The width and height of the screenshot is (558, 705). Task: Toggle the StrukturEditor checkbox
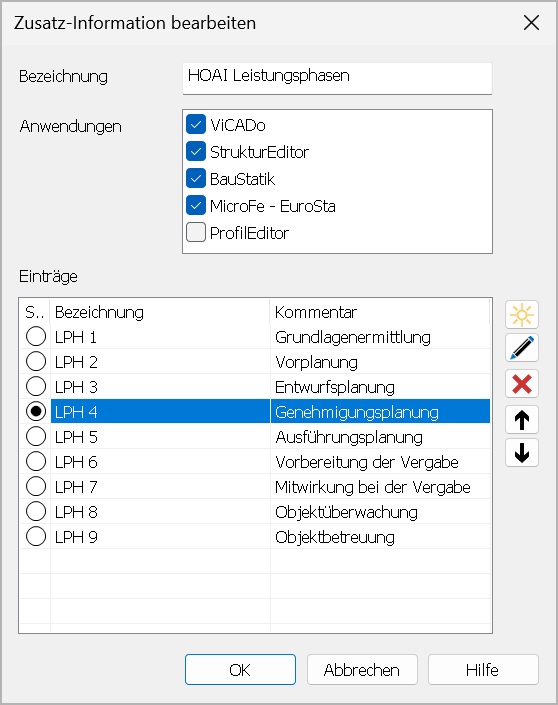[x=196, y=152]
